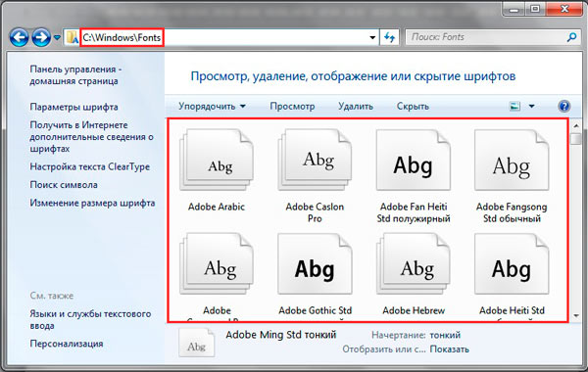Select the font icon in second row, first column

pos(217,263)
